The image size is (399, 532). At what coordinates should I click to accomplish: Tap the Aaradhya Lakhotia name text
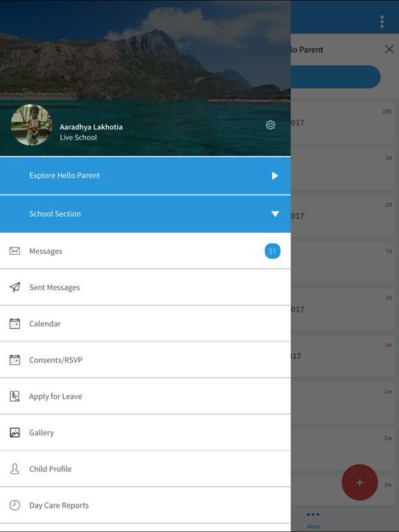pyautogui.click(x=91, y=127)
